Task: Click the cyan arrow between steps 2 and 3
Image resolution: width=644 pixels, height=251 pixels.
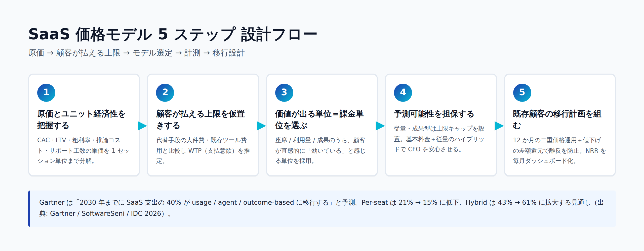Action: tap(261, 126)
